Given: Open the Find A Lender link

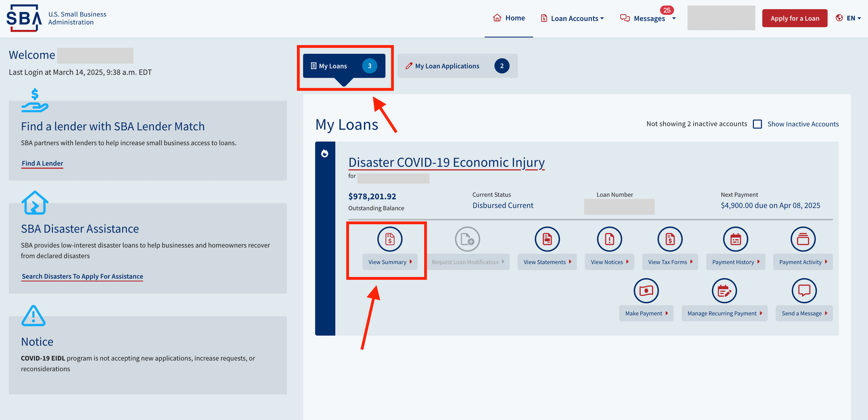Looking at the screenshot, I should coord(43,163).
